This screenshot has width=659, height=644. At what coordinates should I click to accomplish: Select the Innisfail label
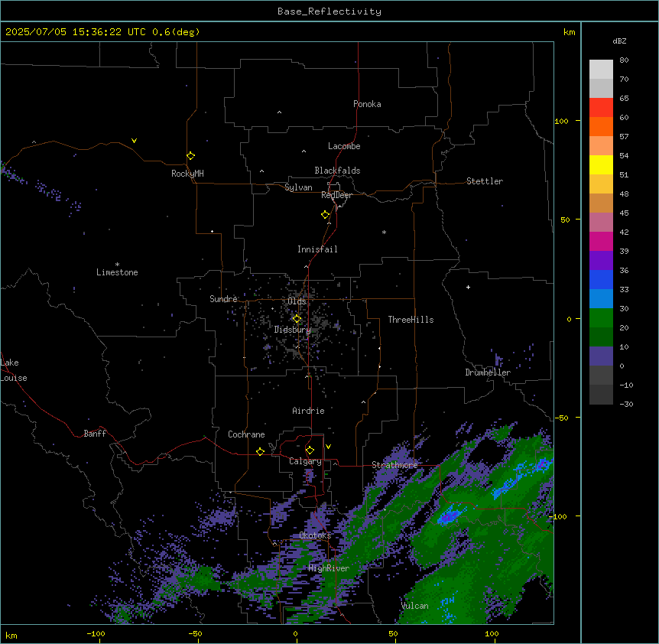(x=317, y=249)
